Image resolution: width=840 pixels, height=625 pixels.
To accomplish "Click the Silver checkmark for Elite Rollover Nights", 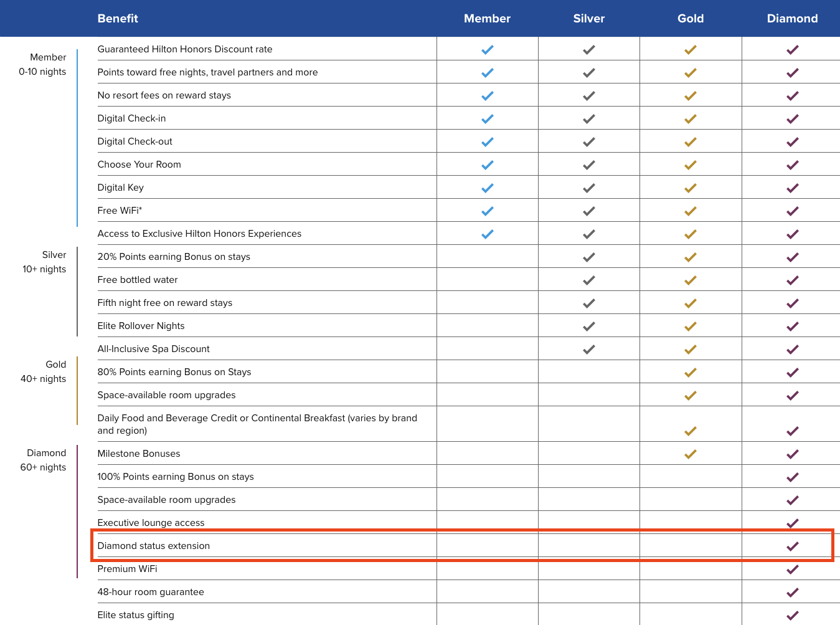I will tap(588, 327).
